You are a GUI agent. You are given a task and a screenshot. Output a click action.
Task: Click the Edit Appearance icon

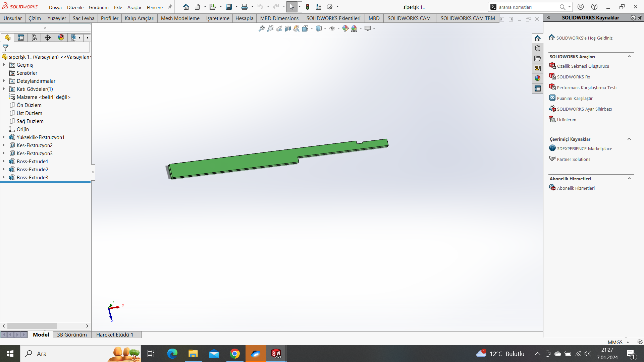(345, 29)
